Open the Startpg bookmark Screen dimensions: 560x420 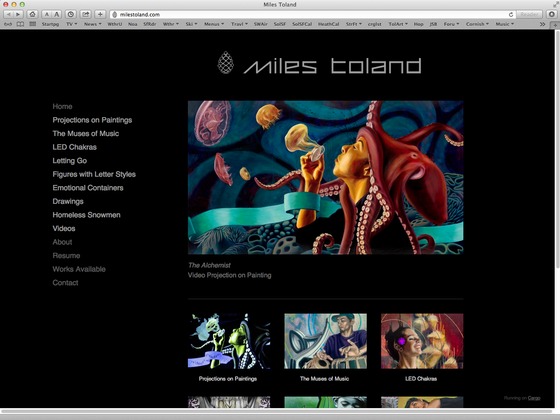(x=50, y=24)
